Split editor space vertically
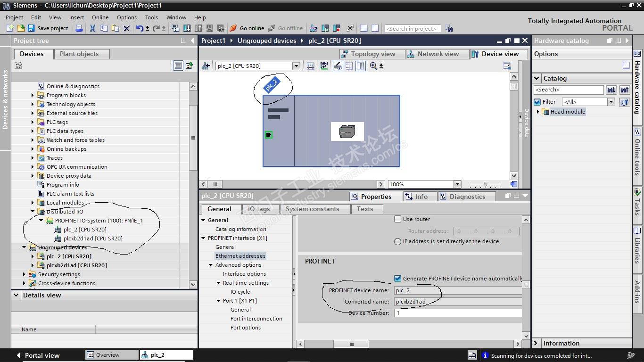Image resolution: width=644 pixels, height=362 pixels. tap(375, 28)
